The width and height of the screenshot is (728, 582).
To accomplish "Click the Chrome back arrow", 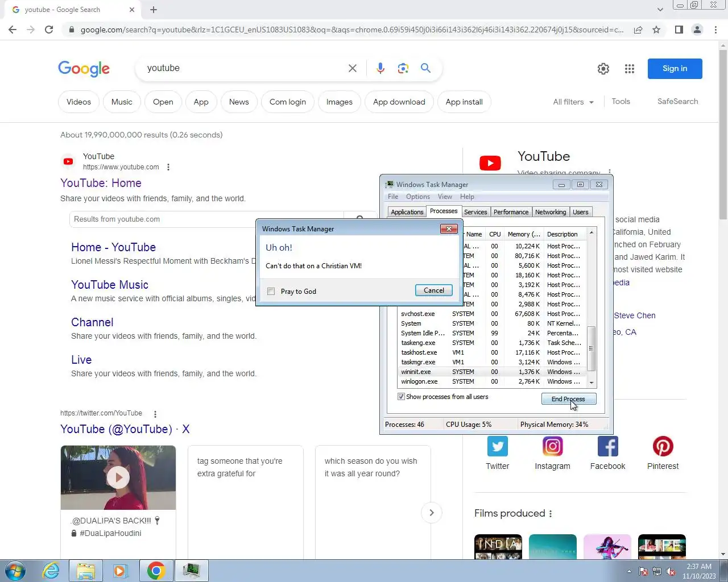I will point(13,30).
